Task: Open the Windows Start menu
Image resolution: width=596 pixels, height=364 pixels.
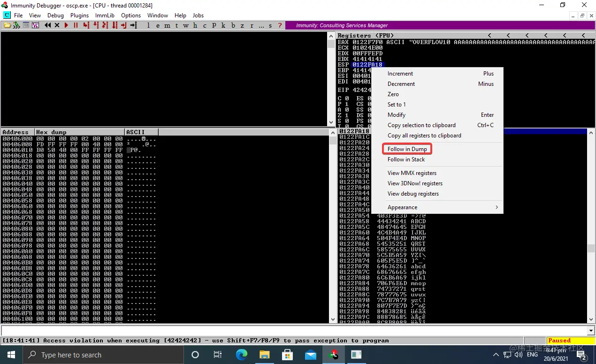Action: (x=11, y=355)
